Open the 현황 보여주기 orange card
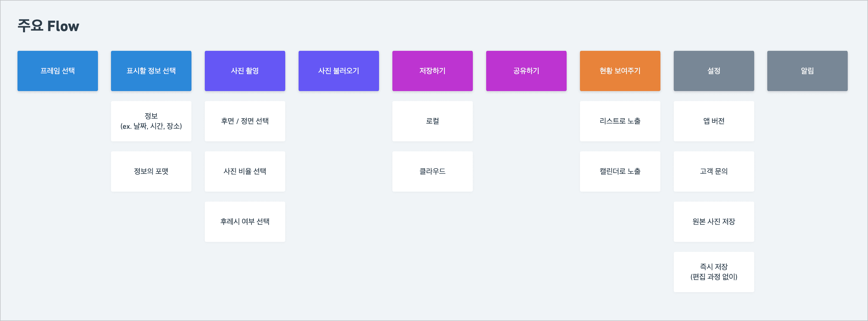Screen dimensions: 868x321 620,71
